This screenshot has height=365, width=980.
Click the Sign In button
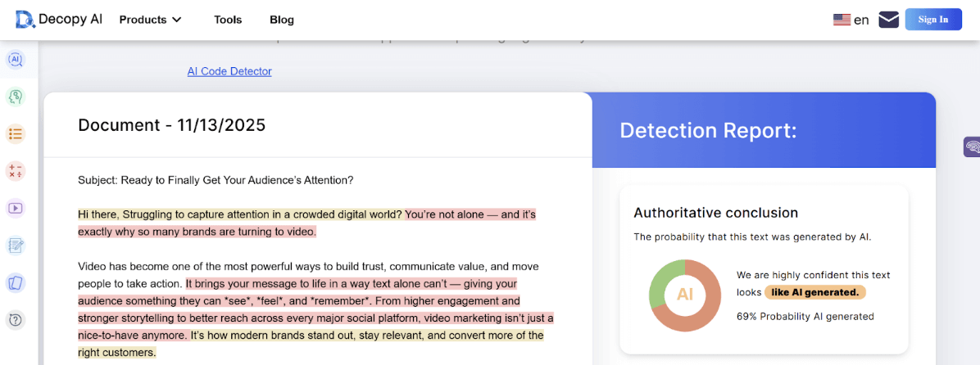coord(933,20)
